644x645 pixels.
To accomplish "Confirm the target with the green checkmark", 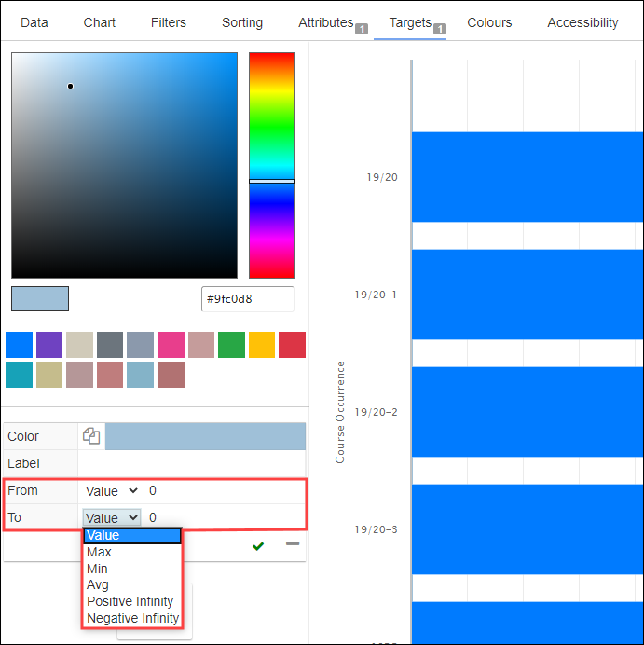I will [258, 545].
